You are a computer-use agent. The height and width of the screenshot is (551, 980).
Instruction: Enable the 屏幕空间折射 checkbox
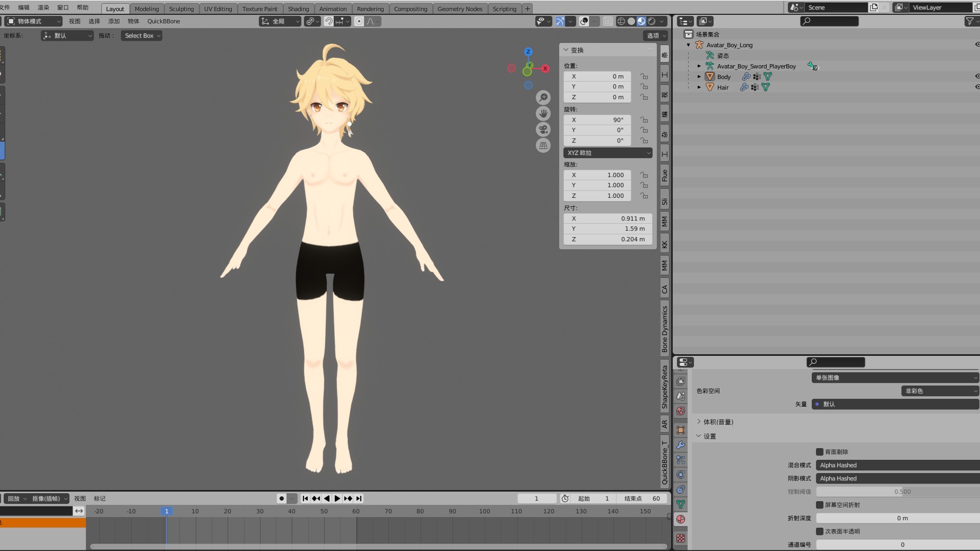click(820, 505)
